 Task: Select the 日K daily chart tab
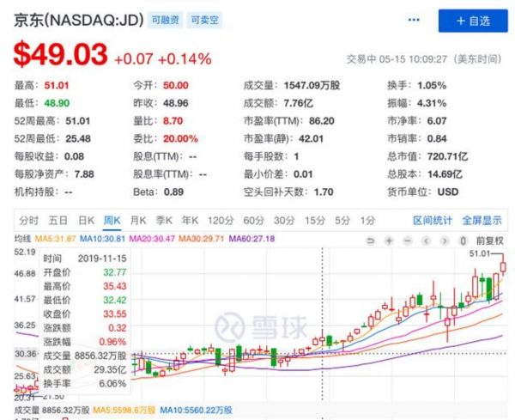[86, 219]
